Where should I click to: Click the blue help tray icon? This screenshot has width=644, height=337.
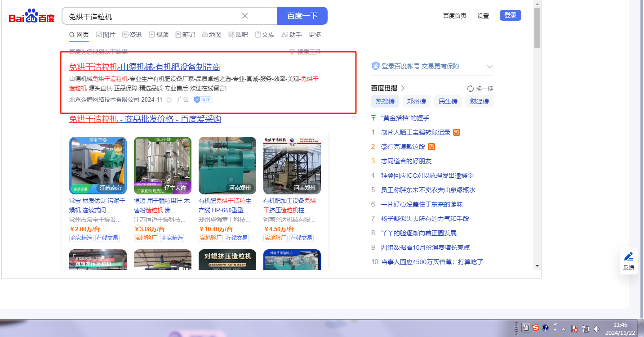click(546, 328)
